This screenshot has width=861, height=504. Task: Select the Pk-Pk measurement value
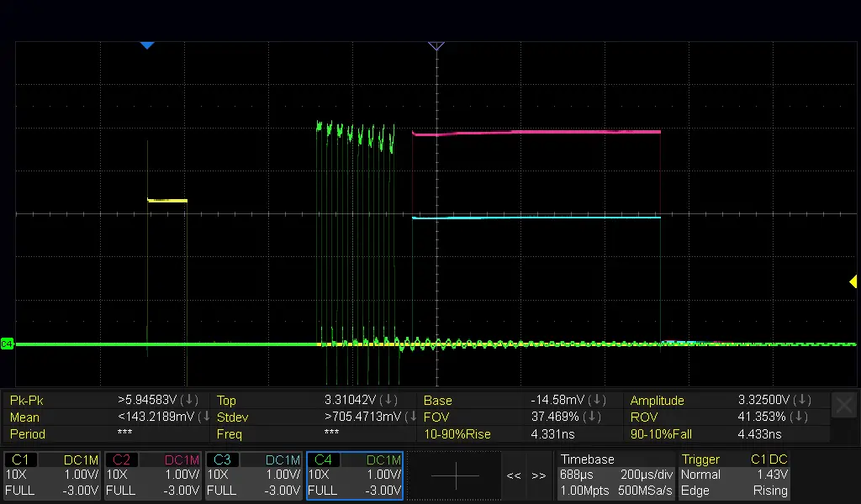(157, 400)
